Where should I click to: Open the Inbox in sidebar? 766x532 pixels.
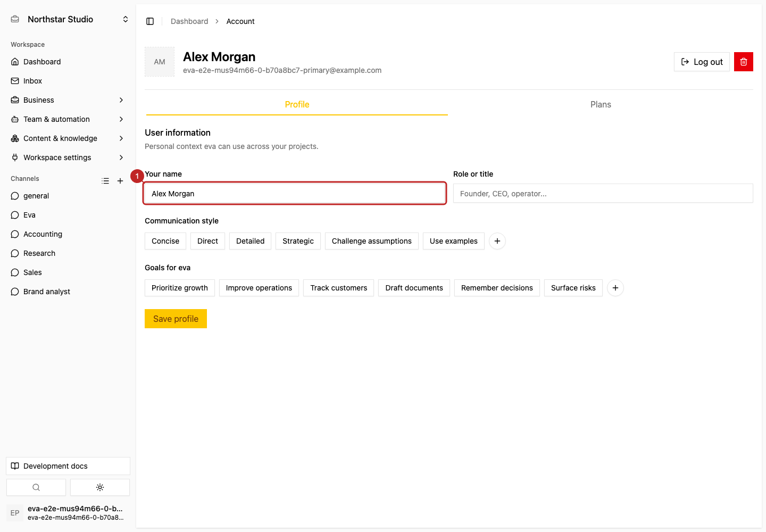tap(68, 81)
